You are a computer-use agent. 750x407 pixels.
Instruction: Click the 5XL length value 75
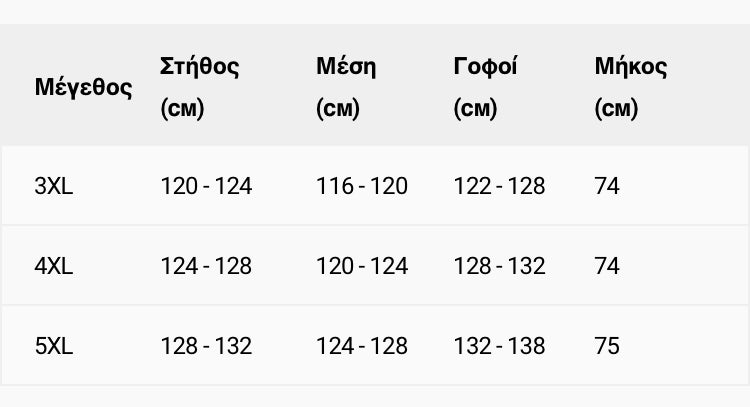click(607, 346)
